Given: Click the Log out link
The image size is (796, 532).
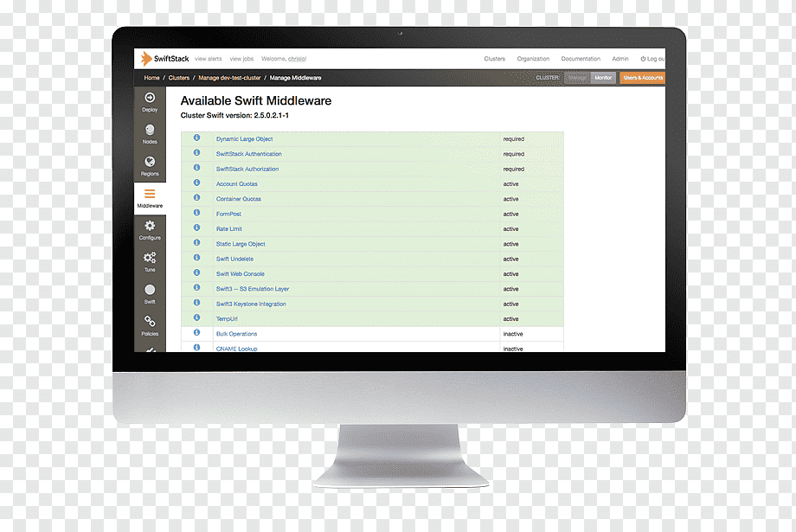Looking at the screenshot, I should [x=653, y=59].
